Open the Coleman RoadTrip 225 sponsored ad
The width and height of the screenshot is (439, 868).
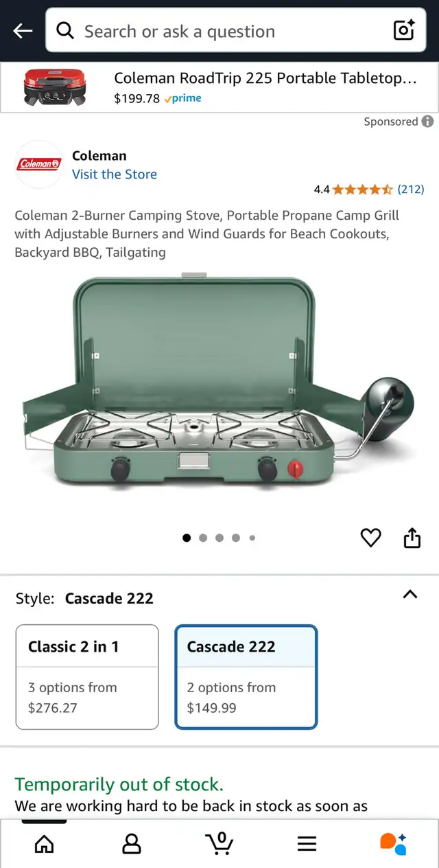point(219,87)
